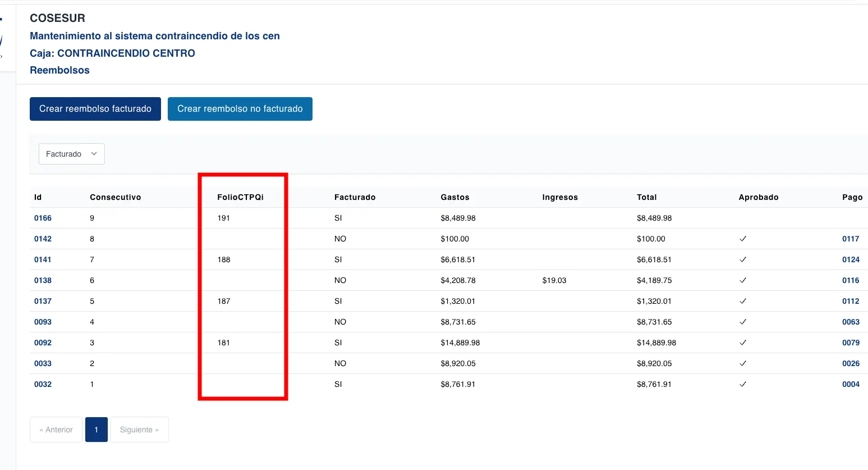The height and width of the screenshot is (470, 868).
Task: Open reimbursement Id 0142
Action: (x=43, y=239)
